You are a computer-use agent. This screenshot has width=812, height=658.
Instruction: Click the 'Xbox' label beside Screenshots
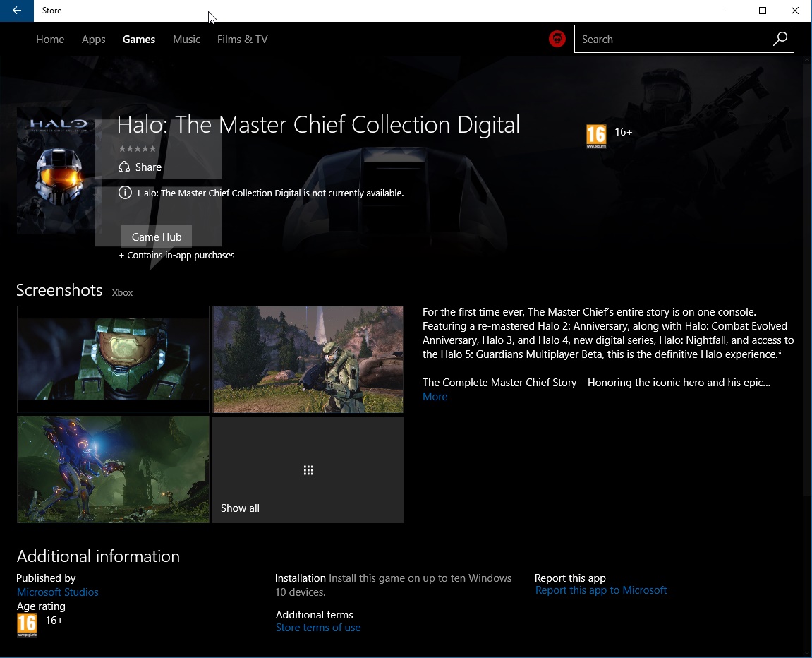(x=122, y=293)
